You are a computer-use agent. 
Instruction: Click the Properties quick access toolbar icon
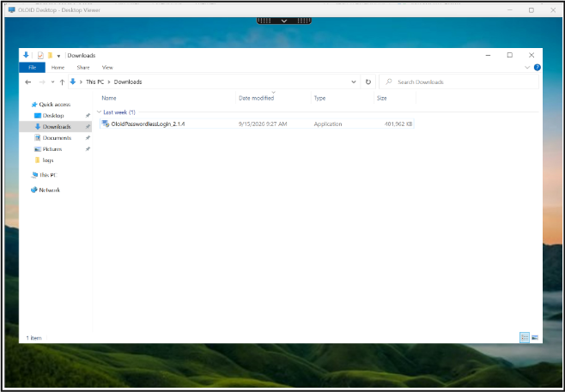[x=40, y=56]
